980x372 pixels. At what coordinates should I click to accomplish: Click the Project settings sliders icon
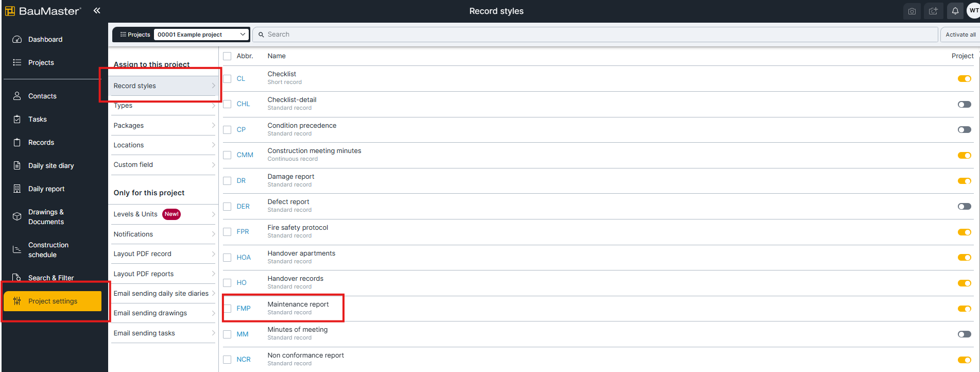[17, 301]
